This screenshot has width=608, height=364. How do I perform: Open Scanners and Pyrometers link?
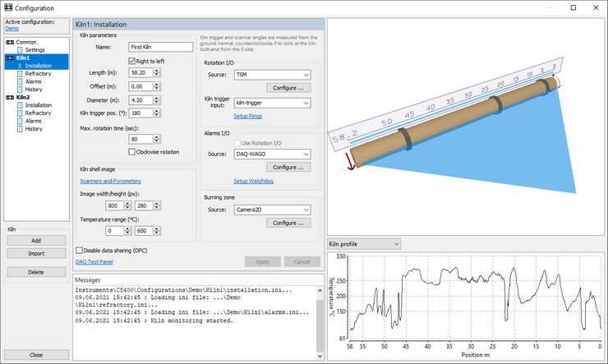[x=111, y=181]
